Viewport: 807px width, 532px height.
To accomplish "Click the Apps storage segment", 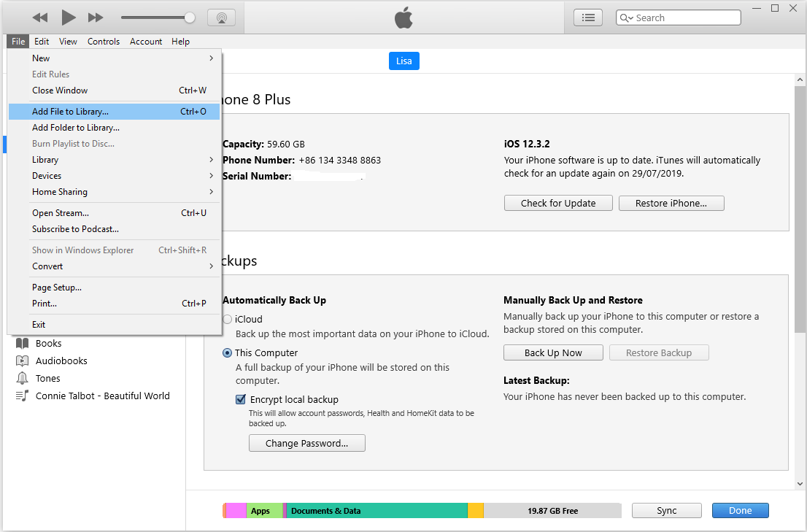I will click(x=265, y=510).
